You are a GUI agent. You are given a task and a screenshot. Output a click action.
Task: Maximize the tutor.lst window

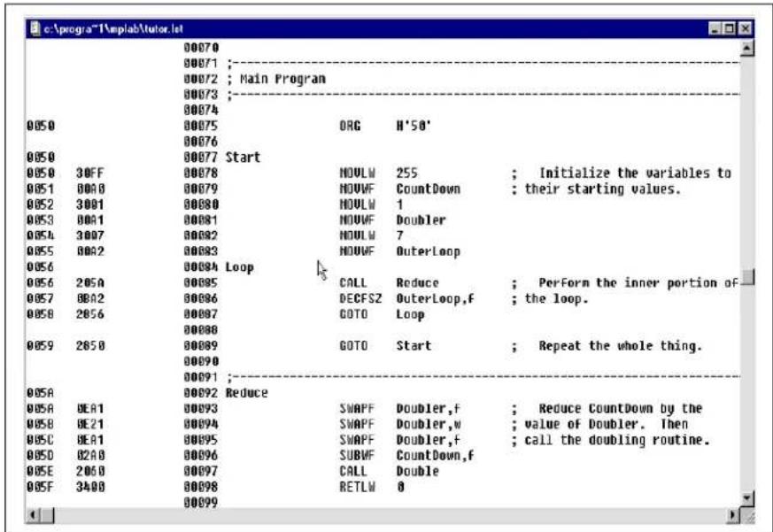point(730,28)
